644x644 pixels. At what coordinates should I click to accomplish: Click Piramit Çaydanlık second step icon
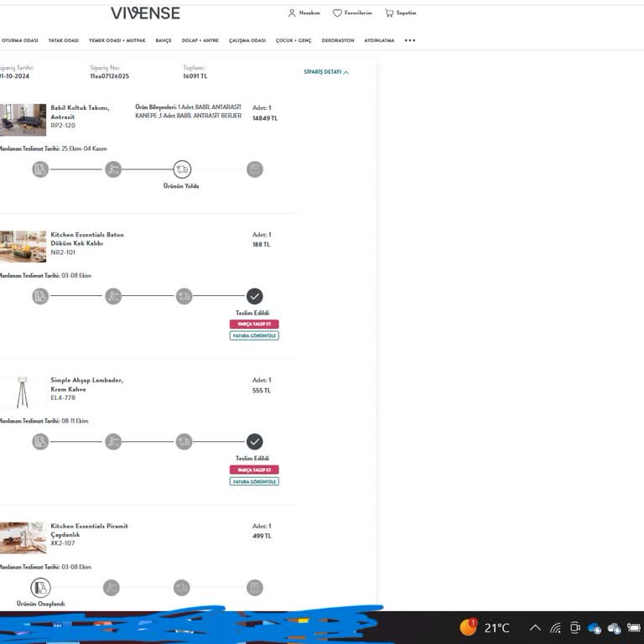112,588
